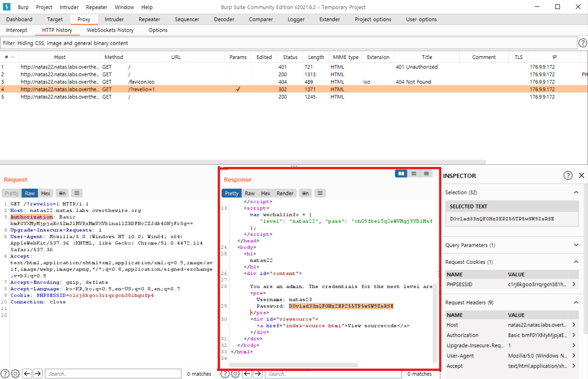Open the Window menu
Screen dimensions: 588x379
[124, 7]
